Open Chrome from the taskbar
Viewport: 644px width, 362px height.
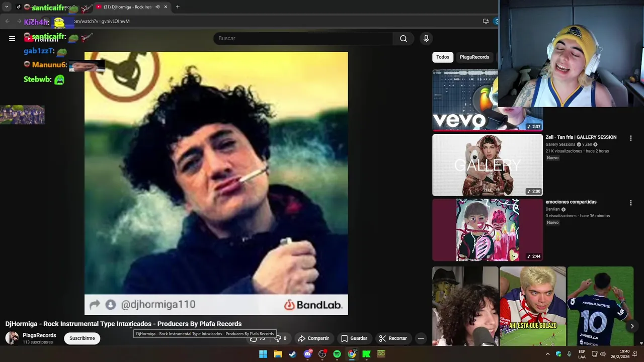pos(352,354)
